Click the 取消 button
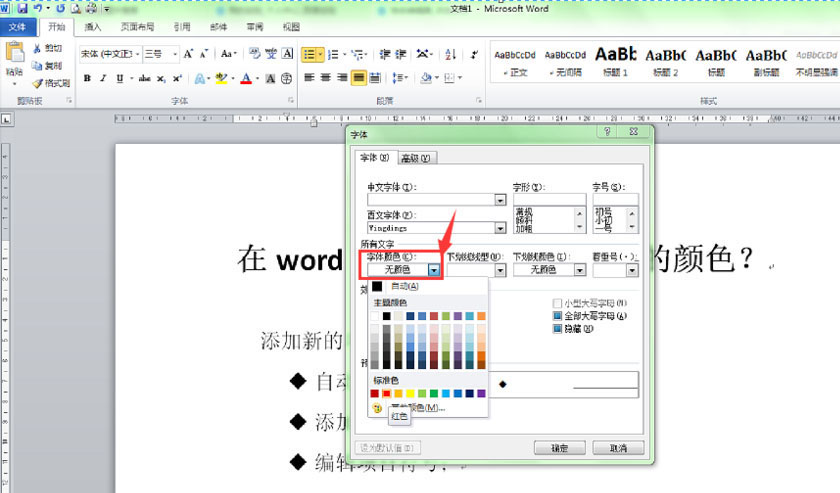 pos(618,447)
